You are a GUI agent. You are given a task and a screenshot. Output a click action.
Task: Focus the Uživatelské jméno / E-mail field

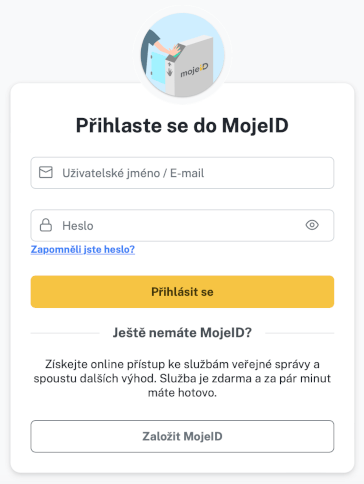coord(182,173)
